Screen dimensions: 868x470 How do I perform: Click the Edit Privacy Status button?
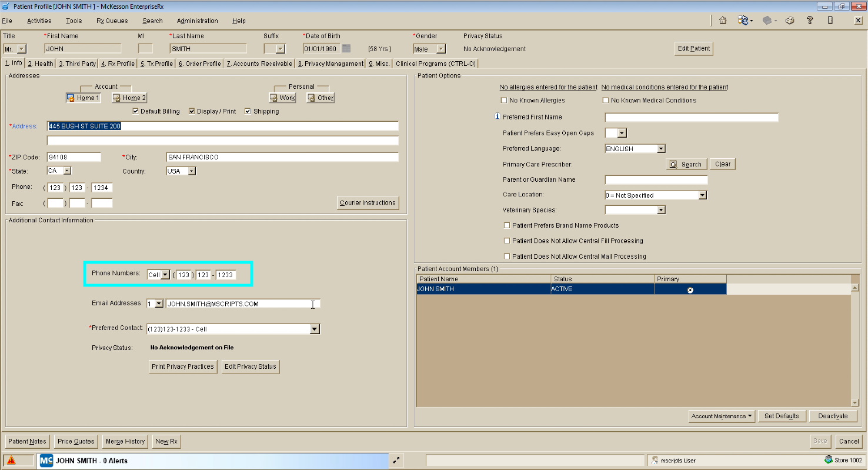(x=251, y=366)
